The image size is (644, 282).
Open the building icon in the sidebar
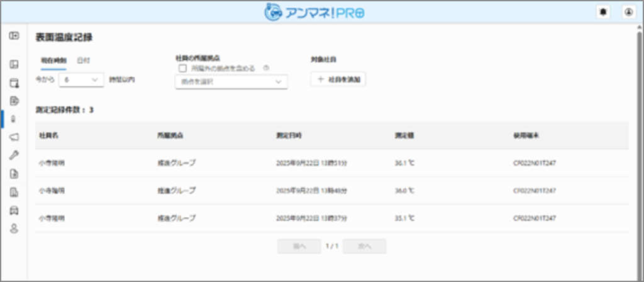click(14, 192)
